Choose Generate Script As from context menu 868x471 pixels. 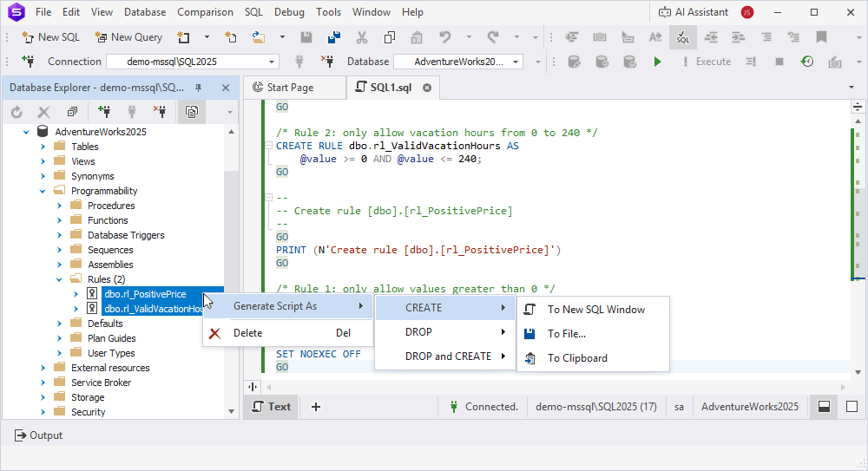[x=288, y=306]
